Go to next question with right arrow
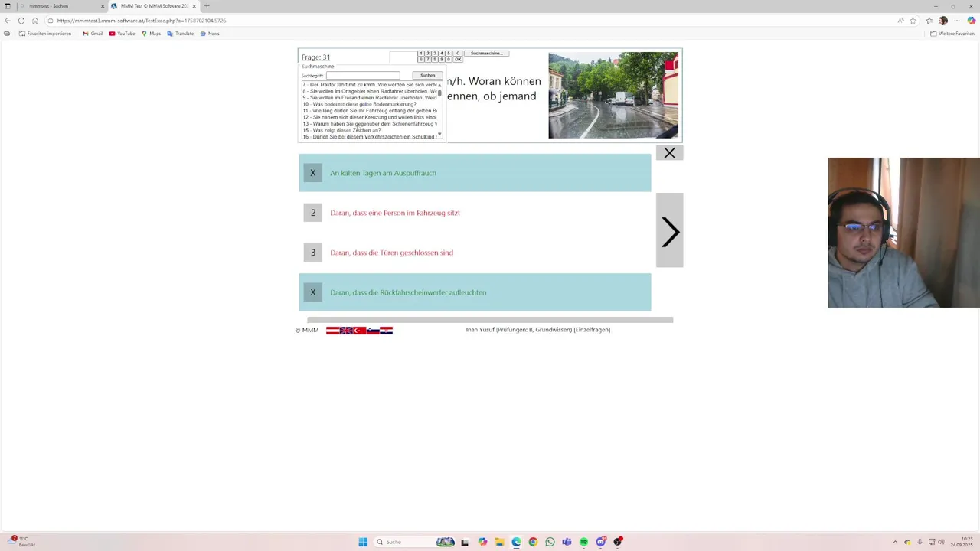Viewport: 980px width, 551px height. (669, 230)
